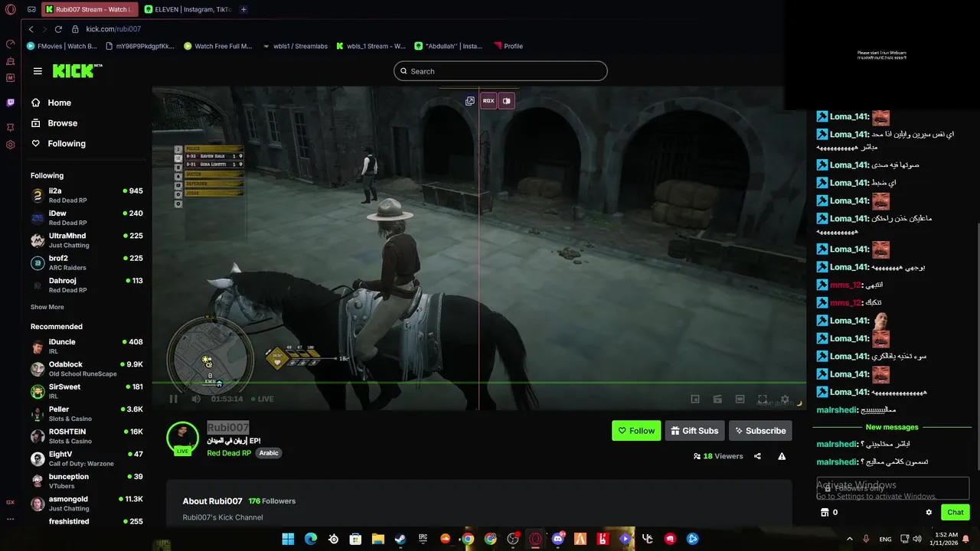Viewport: 980px width, 551px height.
Task: Report the stream with warning icon
Action: click(x=782, y=456)
